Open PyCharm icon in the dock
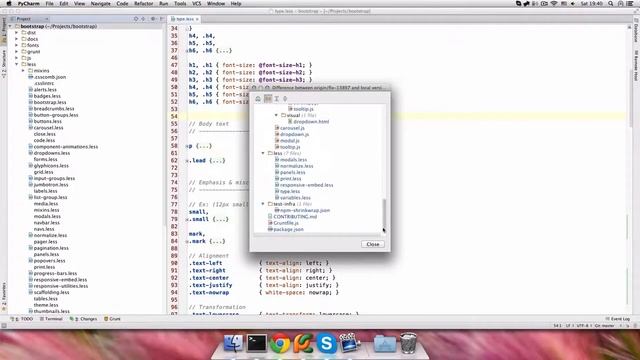640x360 pixels. tap(303, 343)
